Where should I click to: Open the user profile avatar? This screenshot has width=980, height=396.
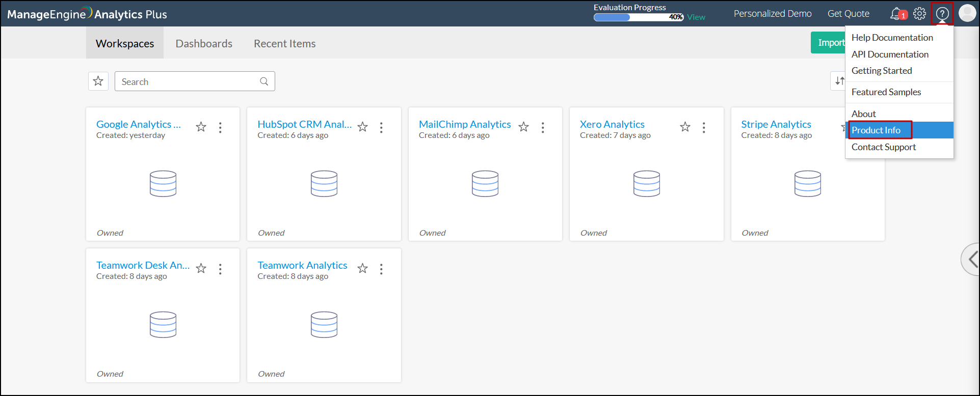pyautogui.click(x=967, y=13)
